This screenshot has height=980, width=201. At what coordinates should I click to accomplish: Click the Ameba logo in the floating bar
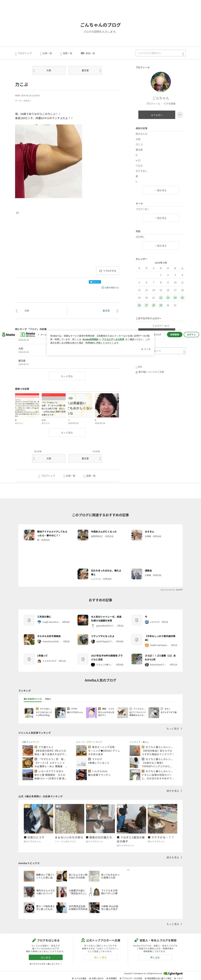click(8, 335)
